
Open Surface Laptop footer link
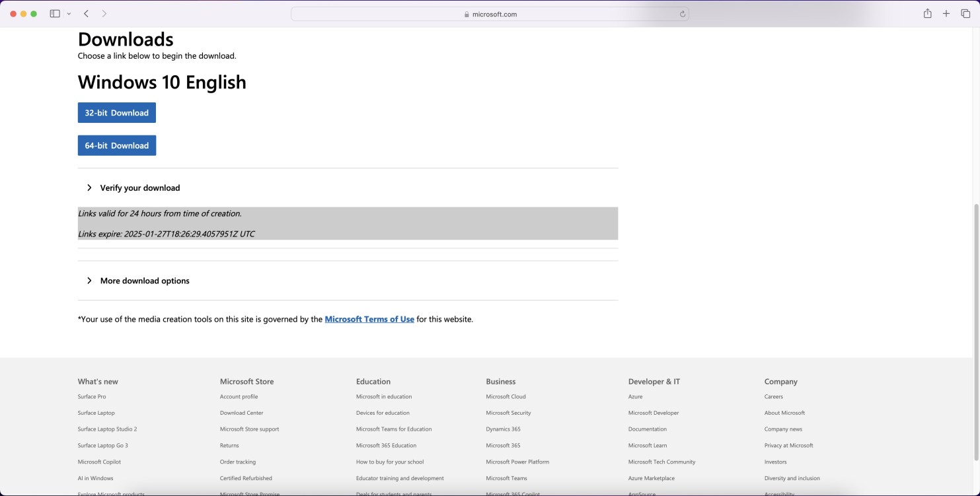point(96,413)
